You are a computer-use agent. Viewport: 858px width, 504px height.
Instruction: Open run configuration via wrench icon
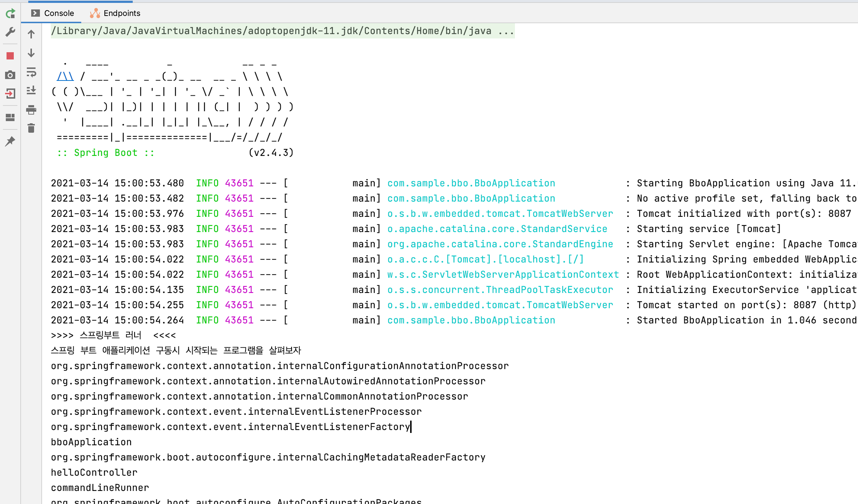[x=11, y=32]
